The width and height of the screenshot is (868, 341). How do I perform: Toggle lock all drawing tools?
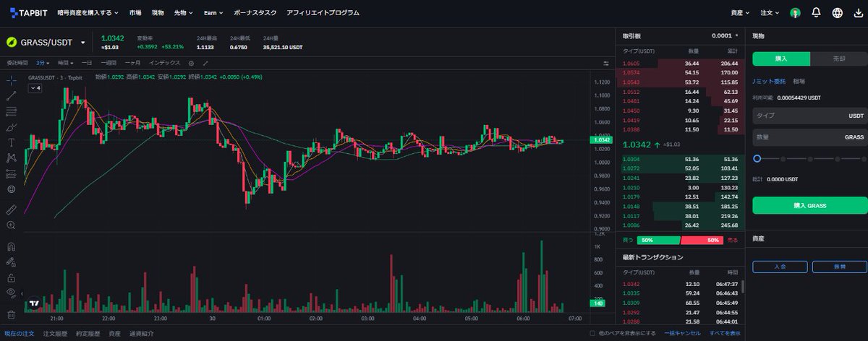pyautogui.click(x=11, y=277)
